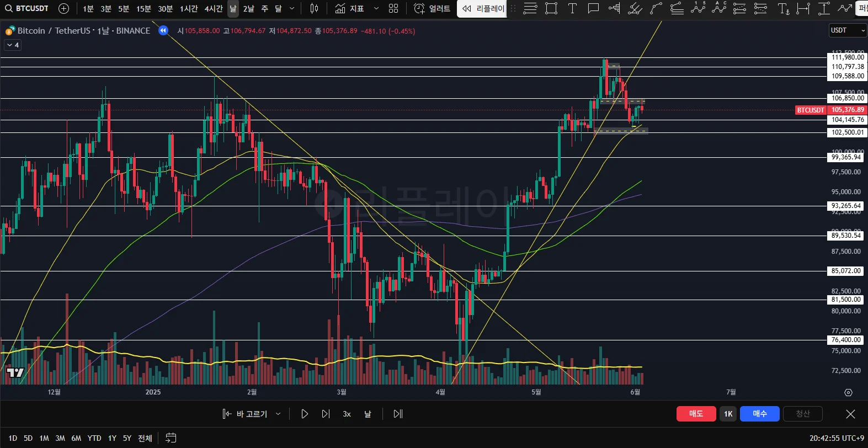Select the Elliott impulse wave 1-5 tool
The image size is (868, 448).
click(698, 8)
